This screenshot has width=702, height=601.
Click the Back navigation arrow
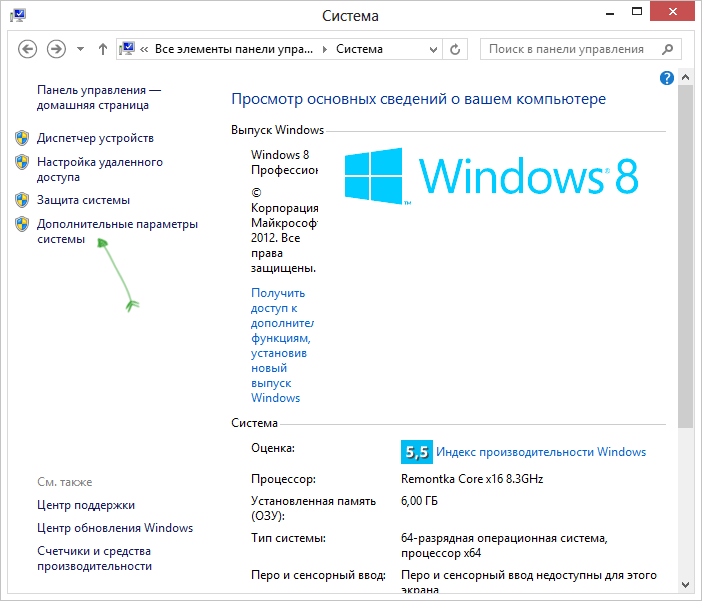27,49
